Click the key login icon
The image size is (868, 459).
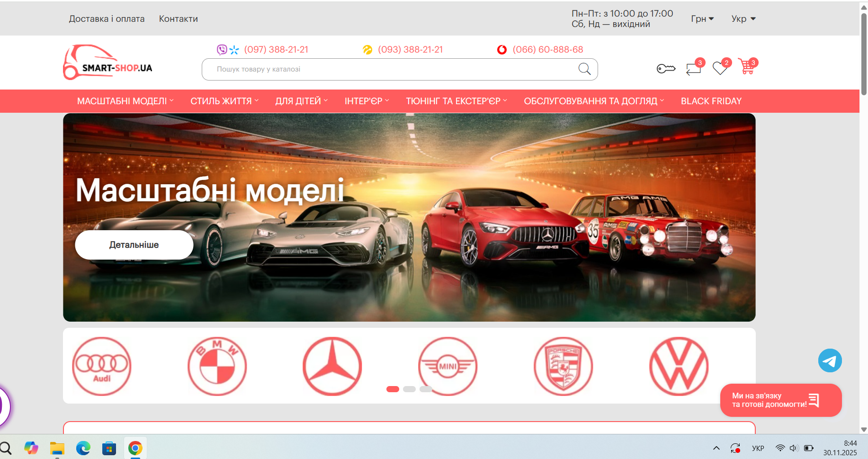pyautogui.click(x=666, y=69)
